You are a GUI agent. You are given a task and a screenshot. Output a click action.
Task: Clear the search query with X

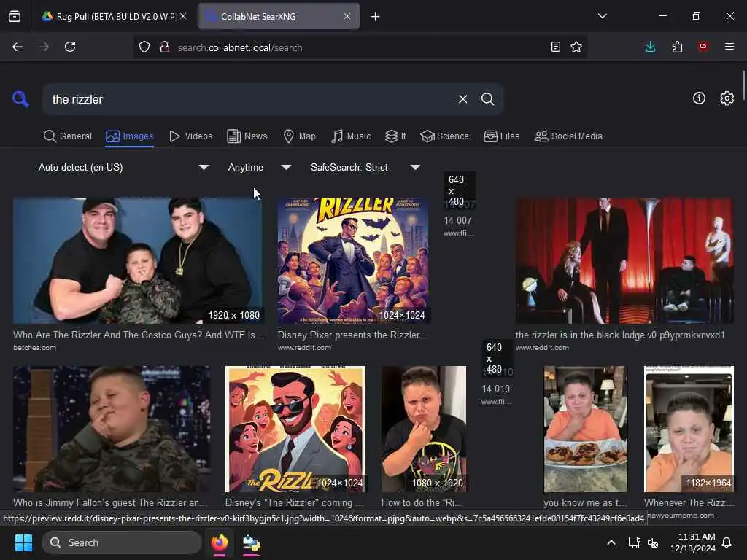pos(462,99)
